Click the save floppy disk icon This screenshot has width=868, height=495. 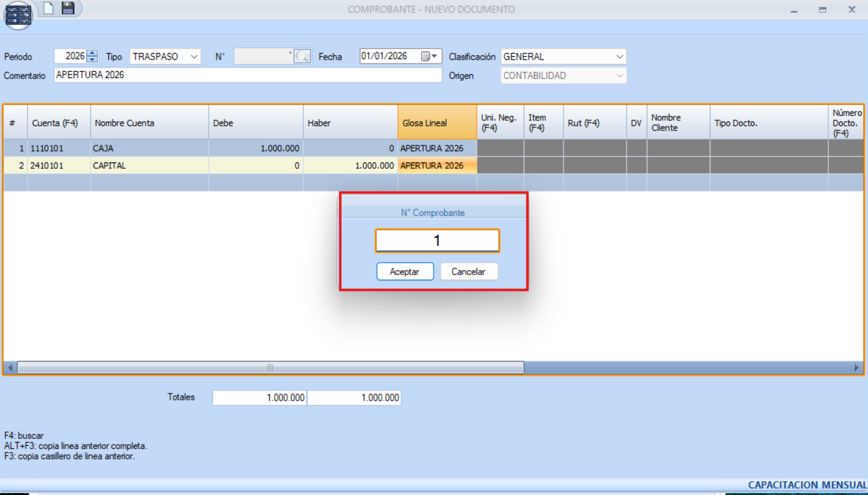[x=67, y=8]
